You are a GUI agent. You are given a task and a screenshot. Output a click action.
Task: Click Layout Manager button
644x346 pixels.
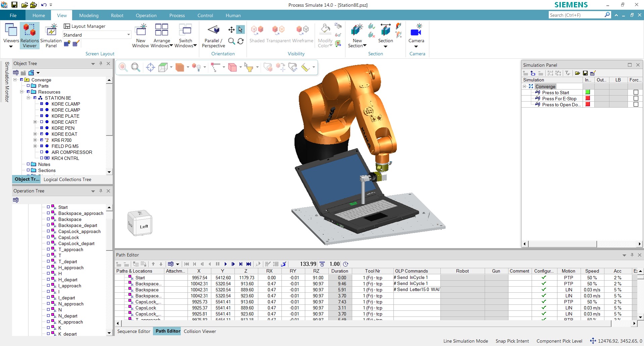point(85,26)
